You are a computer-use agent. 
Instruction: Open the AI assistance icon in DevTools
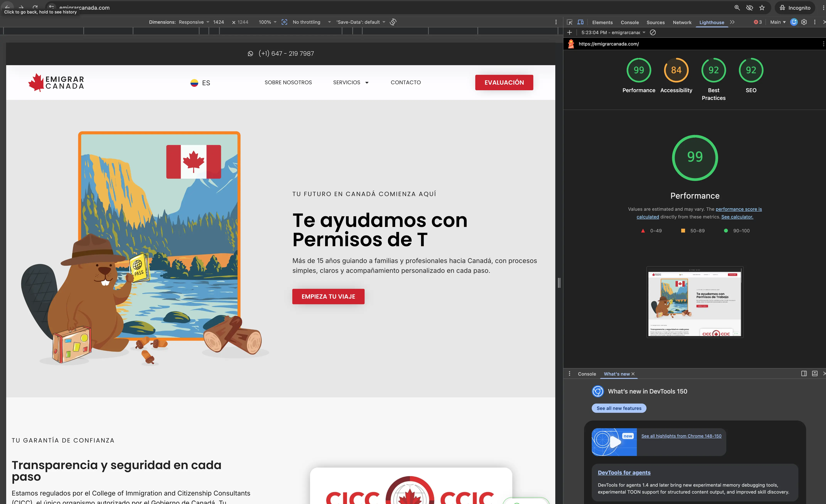pos(793,22)
